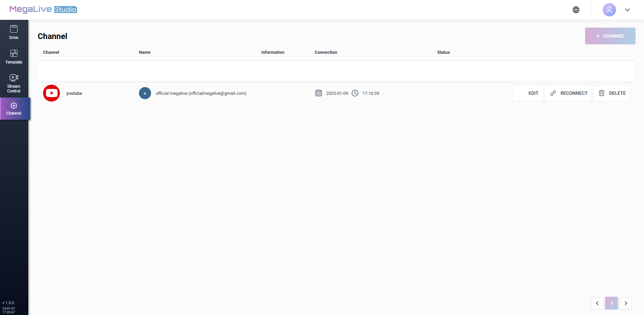Click the clock icon beside 17:10:39

pos(355,93)
